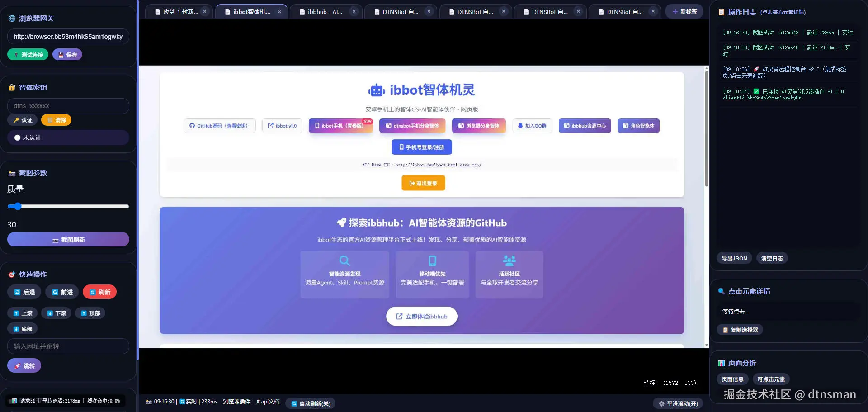The width and height of the screenshot is (868, 412).
Task: Click the 活跃社区 community card
Action: click(509, 275)
